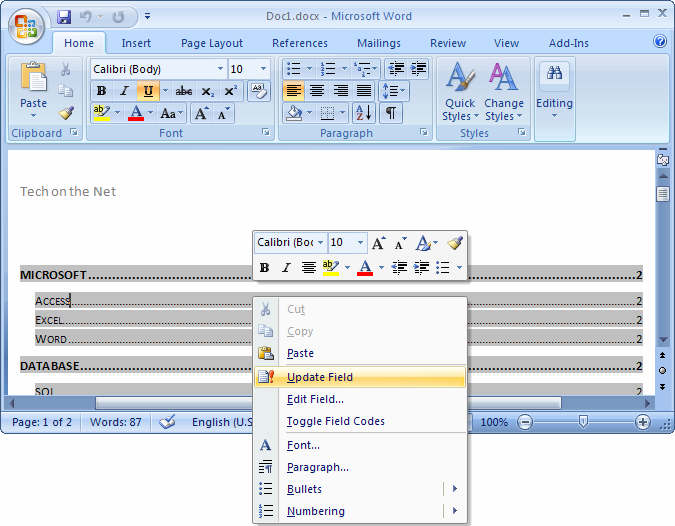Zoom out with minus button
The image size is (675, 526).
[x=525, y=422]
